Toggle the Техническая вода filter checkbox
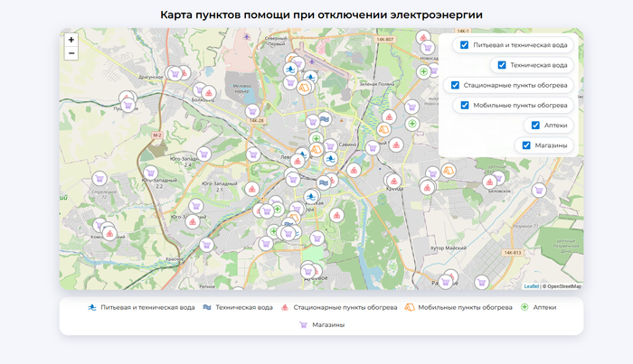 (502, 65)
